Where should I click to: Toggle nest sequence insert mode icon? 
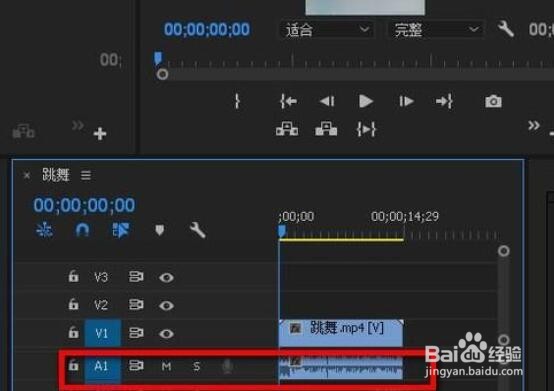(x=45, y=230)
